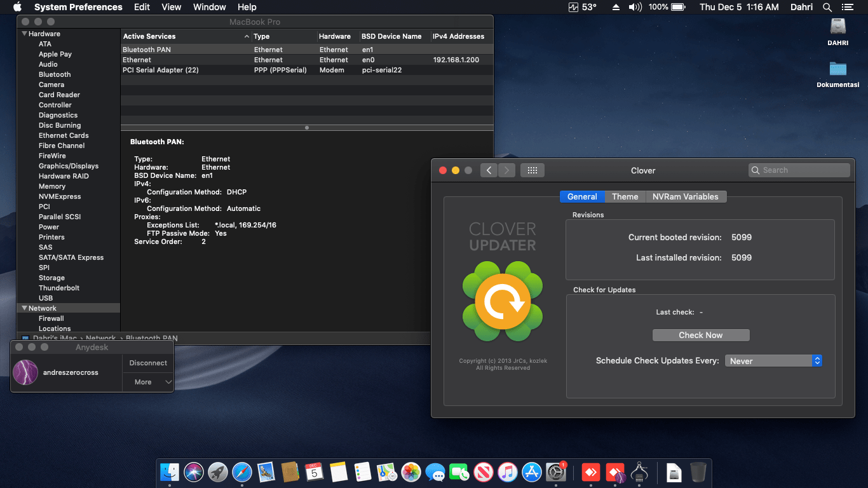Image resolution: width=868 pixels, height=488 pixels.
Task: Select Graphics/Displays in the Hardware sidebar
Action: point(69,166)
